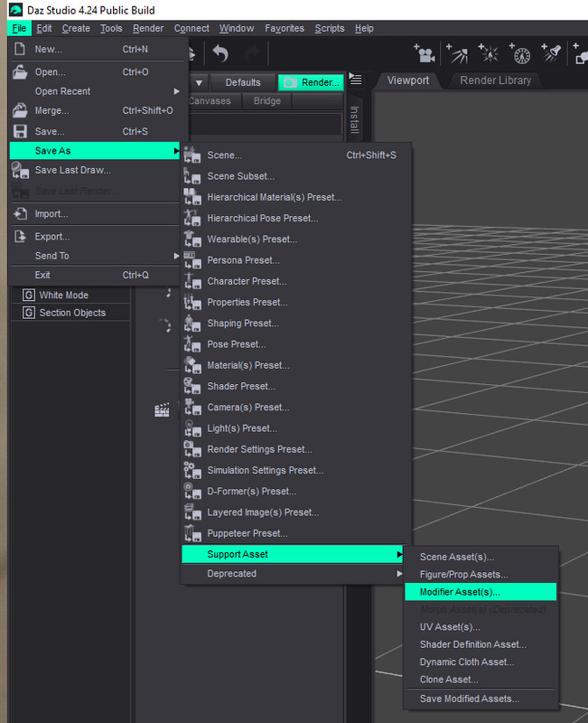588x723 pixels.
Task: Click the Export icon in File menu
Action: 20,237
